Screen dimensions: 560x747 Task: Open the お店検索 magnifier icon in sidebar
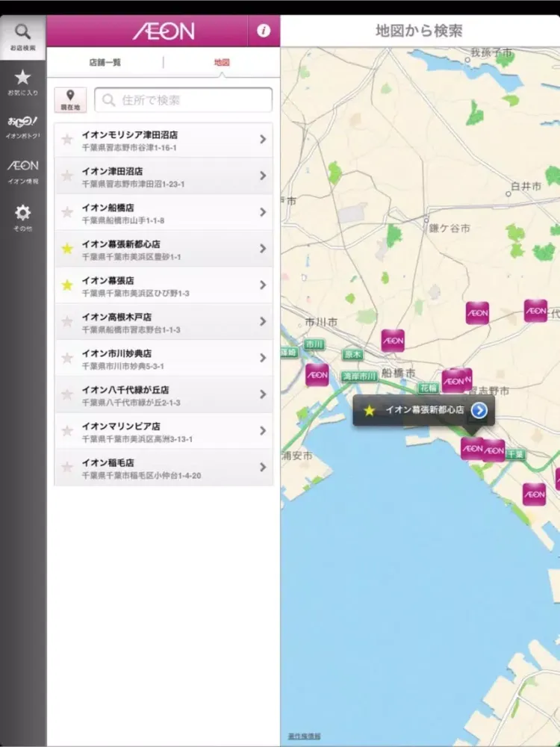23,32
